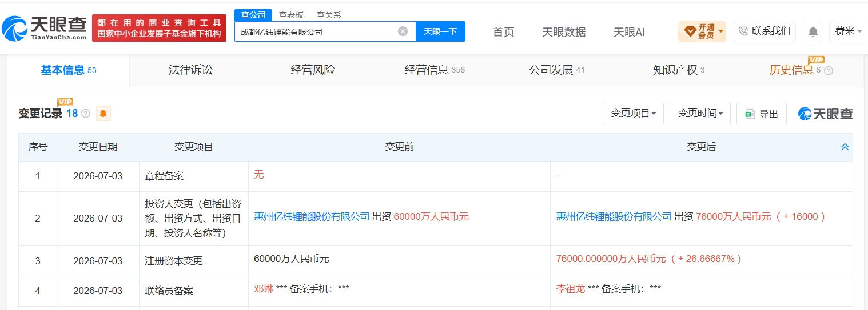Clear the search box with the X icon
This screenshot has width=868, height=310.
coord(403,31)
